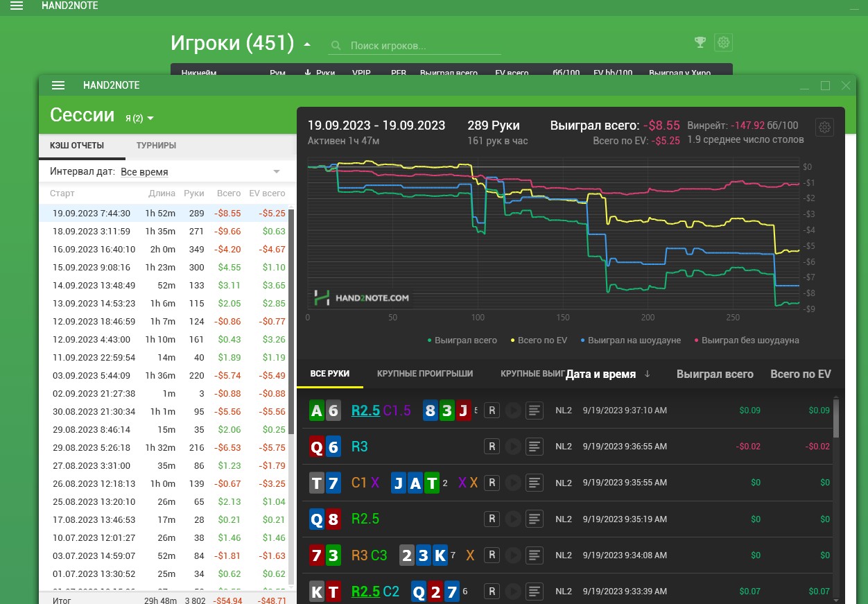Image resolution: width=868 pixels, height=604 pixels.
Task: Toggle the green Выиграл всего chart series
Action: click(x=462, y=340)
